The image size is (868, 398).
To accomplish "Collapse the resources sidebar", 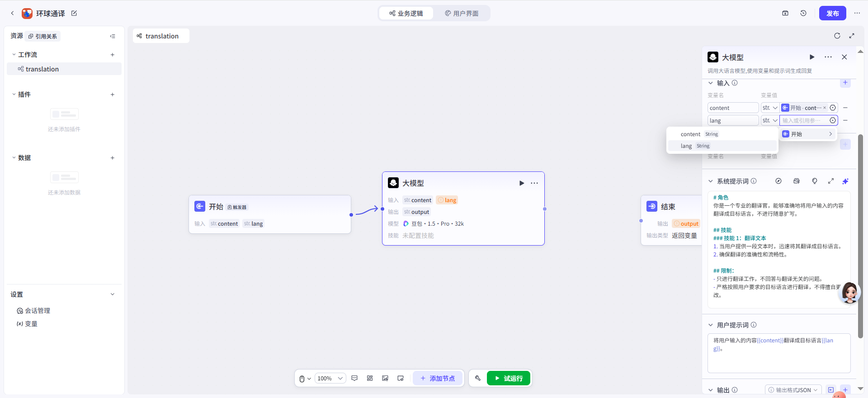I will [113, 36].
